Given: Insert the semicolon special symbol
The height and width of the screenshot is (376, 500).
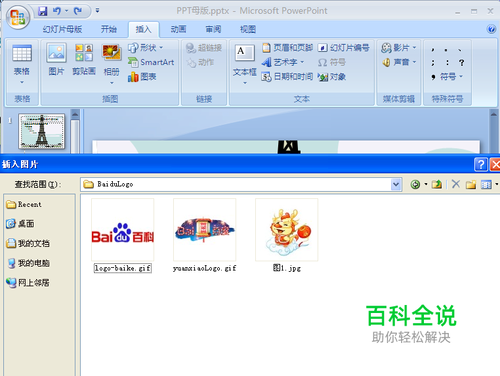Looking at the screenshot, I should click(433, 62).
